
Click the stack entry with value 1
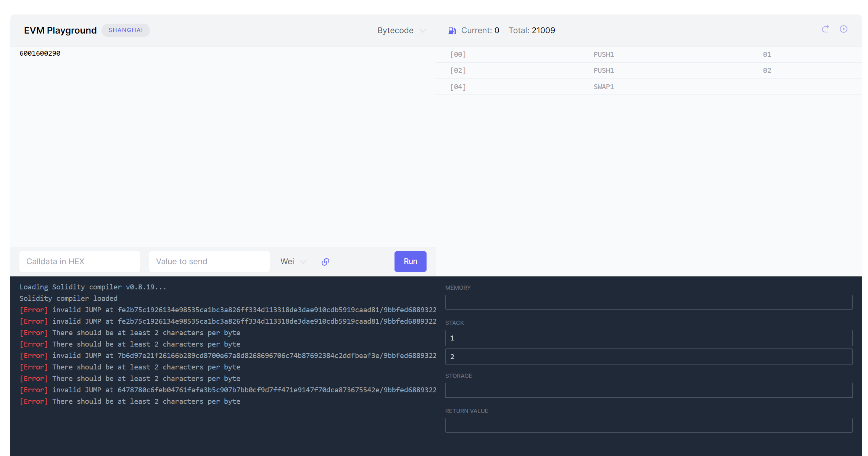649,338
